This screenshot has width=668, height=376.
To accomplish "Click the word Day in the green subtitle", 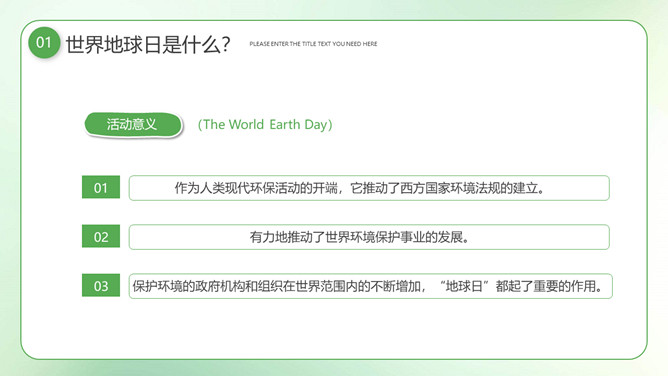I will click(316, 125).
